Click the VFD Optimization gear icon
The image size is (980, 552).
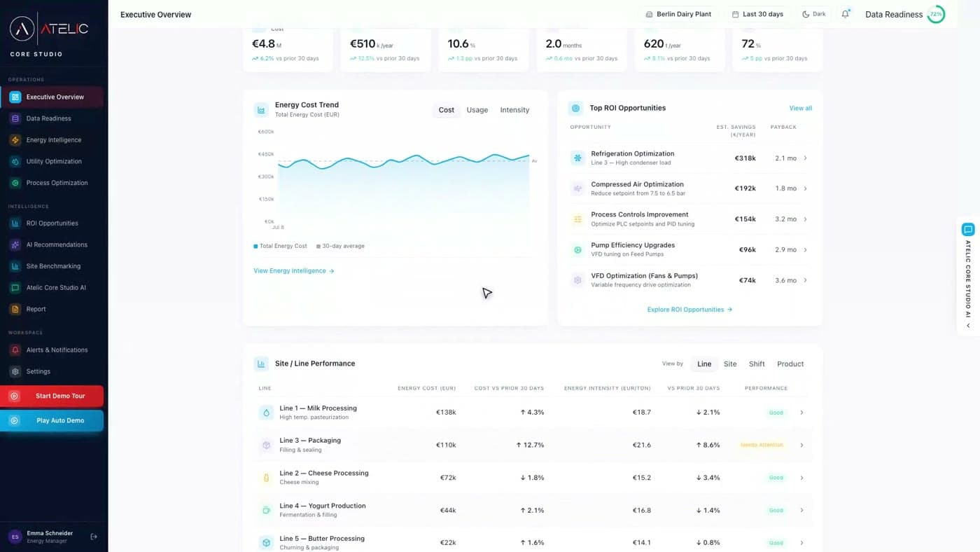pos(577,280)
